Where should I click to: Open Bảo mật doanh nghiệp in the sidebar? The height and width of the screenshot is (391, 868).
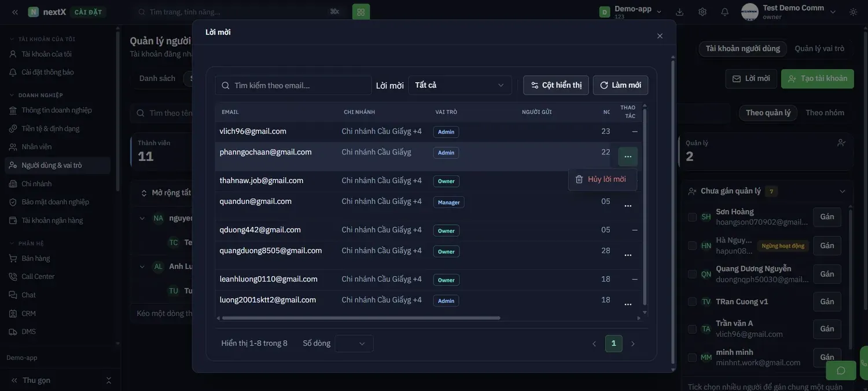(x=58, y=202)
